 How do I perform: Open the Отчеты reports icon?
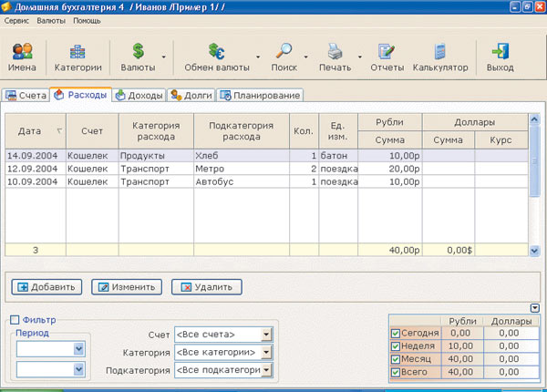pos(387,51)
